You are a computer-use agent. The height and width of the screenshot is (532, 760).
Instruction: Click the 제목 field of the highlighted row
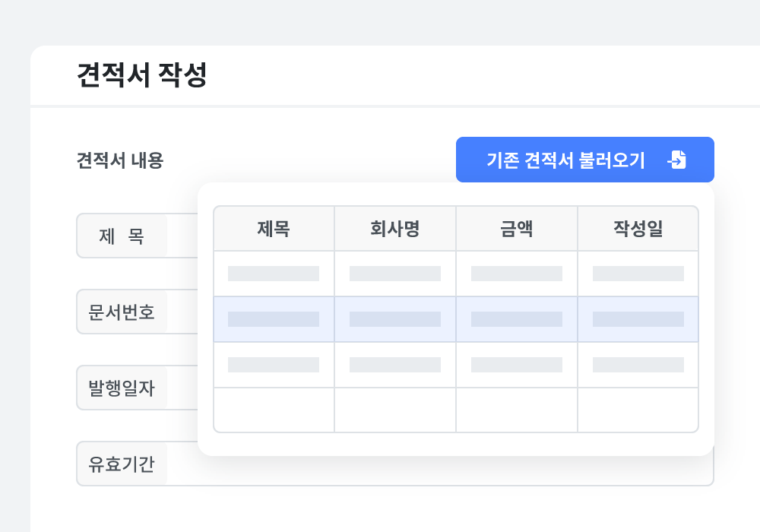point(274,319)
